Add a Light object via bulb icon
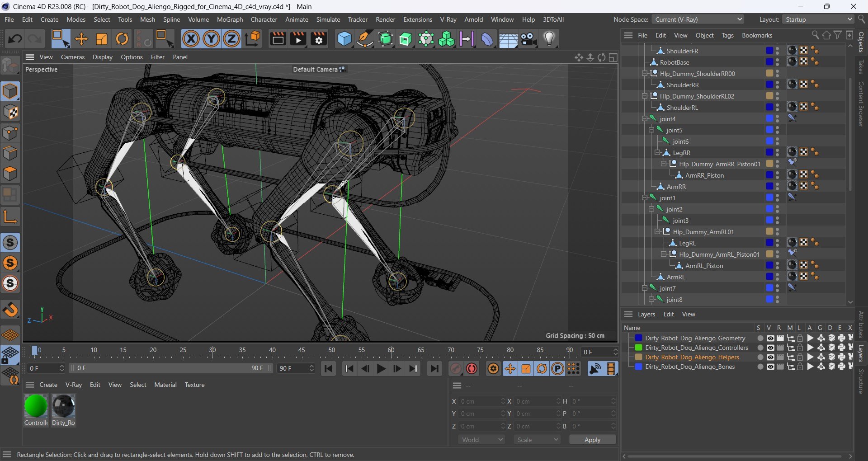868x461 pixels. (549, 39)
